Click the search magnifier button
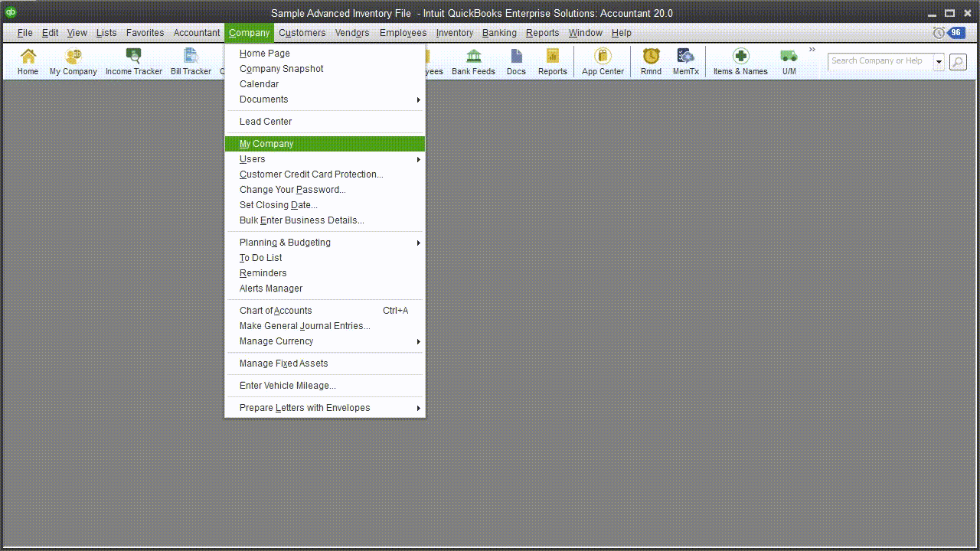The height and width of the screenshot is (551, 980). click(x=958, y=62)
